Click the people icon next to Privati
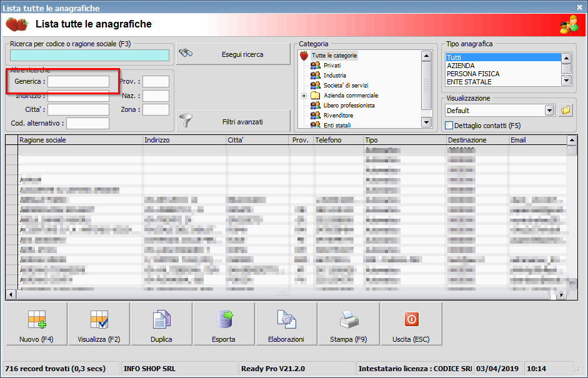This screenshot has width=588, height=378. (316, 65)
